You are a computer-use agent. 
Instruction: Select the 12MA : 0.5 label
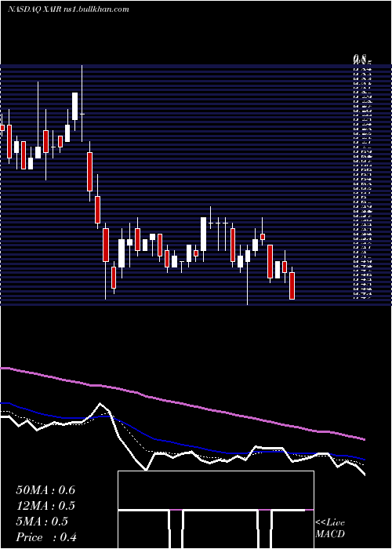[45, 506]
